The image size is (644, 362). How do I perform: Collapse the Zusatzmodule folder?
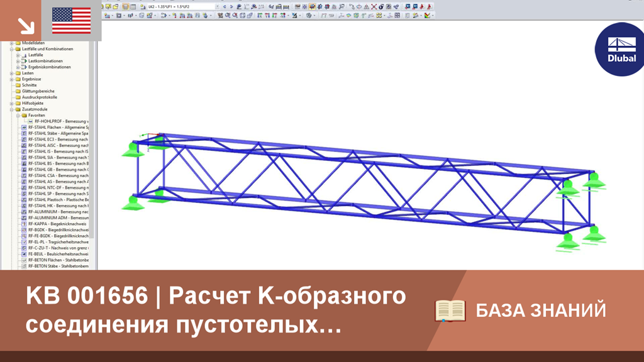11,109
